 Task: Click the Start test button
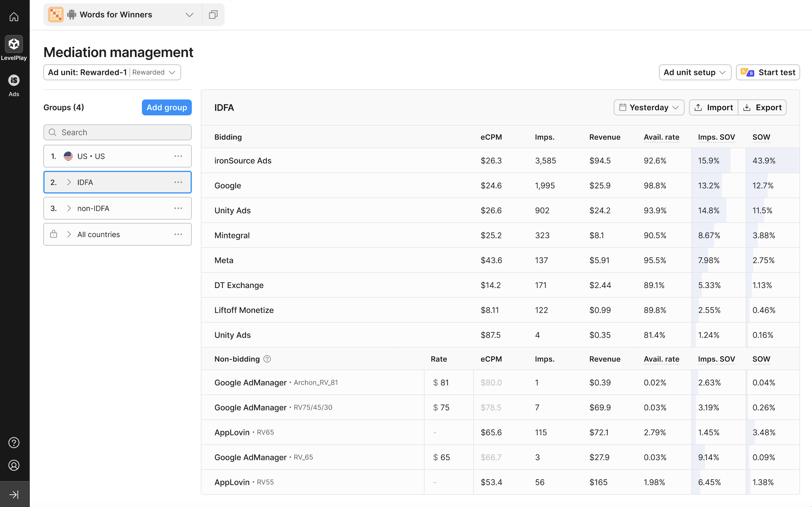768,72
